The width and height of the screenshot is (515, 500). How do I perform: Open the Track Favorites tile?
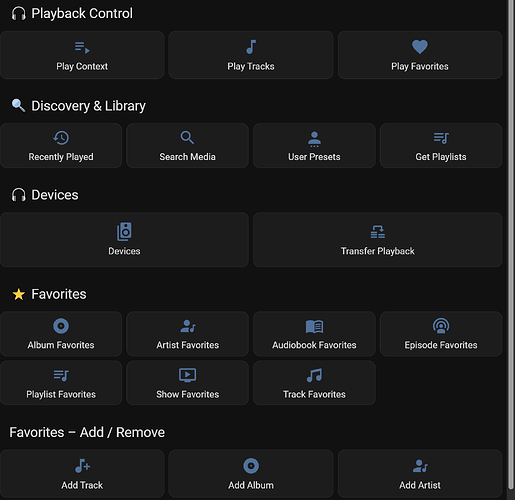coord(314,383)
